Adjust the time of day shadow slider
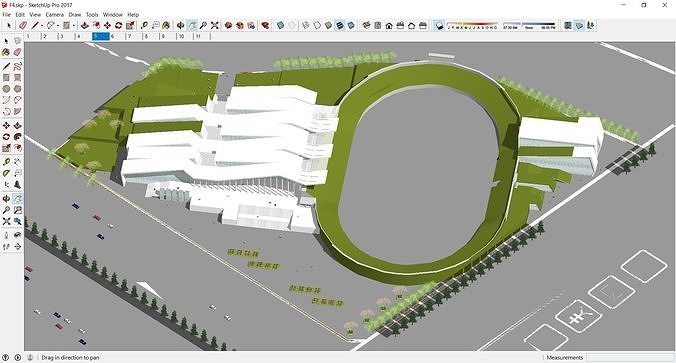The width and height of the screenshot is (676, 363). 529,25
